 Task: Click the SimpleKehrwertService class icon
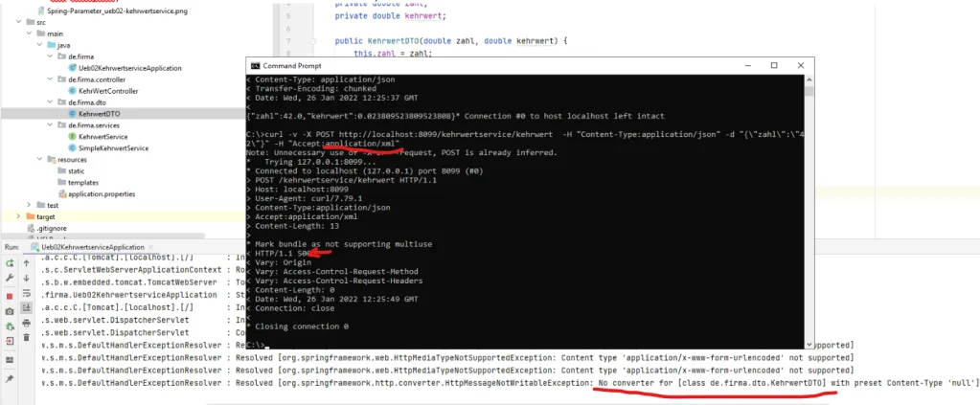[x=73, y=148]
